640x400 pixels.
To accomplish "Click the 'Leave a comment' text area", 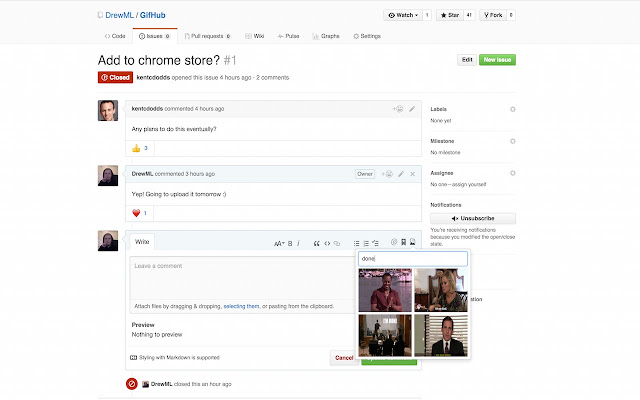I will 243,279.
